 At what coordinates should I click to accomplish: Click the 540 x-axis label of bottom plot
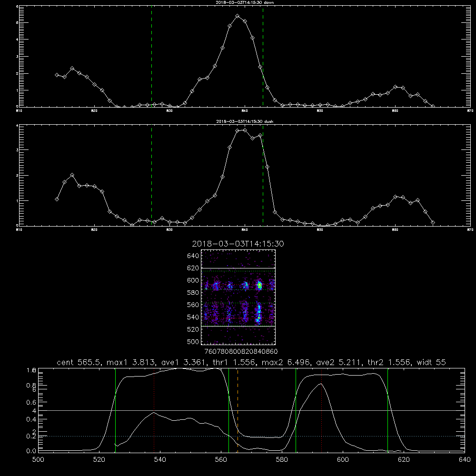(160, 460)
